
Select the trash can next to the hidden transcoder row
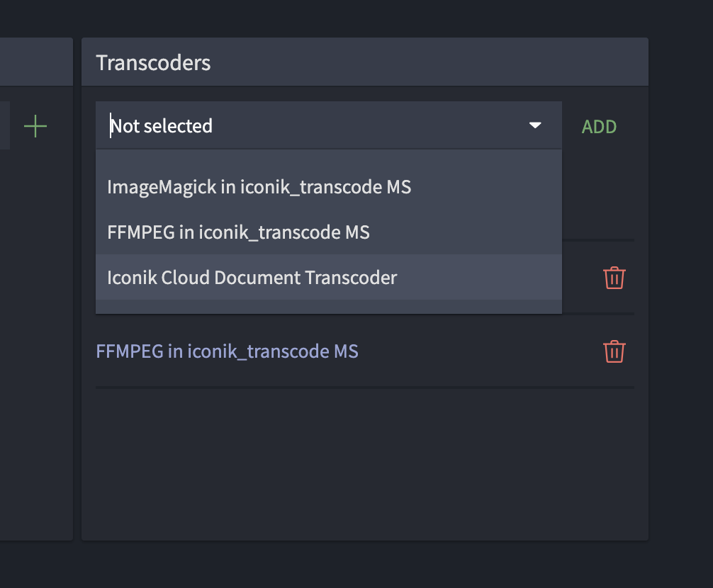point(614,278)
